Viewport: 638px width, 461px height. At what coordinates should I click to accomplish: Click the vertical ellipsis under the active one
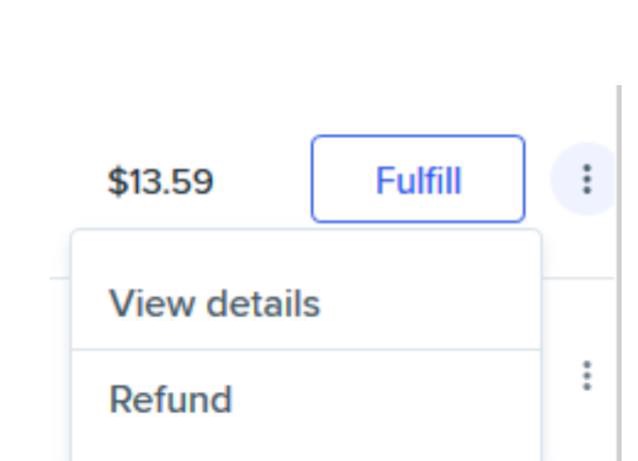point(587,376)
